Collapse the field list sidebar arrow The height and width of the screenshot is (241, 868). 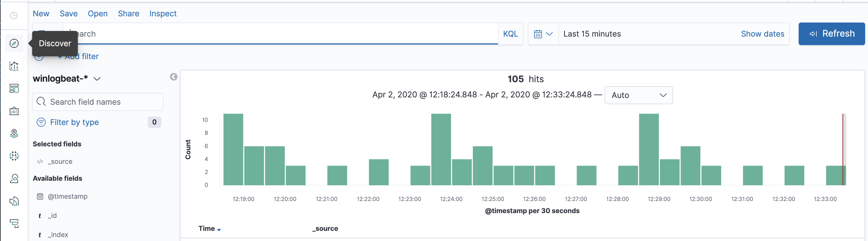click(x=173, y=77)
